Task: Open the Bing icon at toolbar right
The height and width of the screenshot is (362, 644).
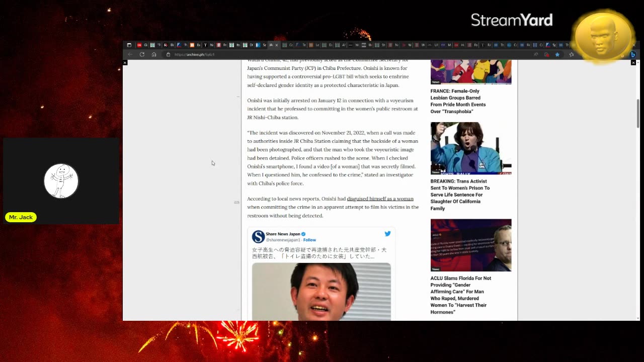Action: point(633,54)
